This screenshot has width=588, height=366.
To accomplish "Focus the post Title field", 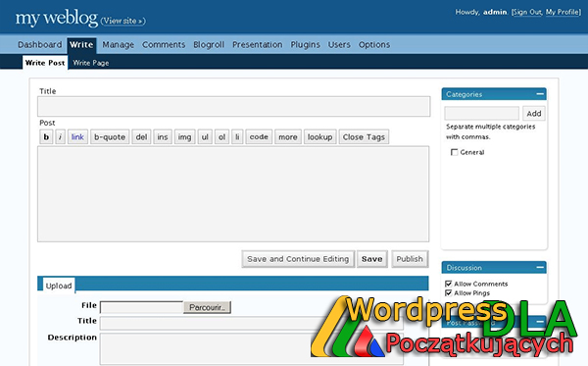I will (233, 107).
